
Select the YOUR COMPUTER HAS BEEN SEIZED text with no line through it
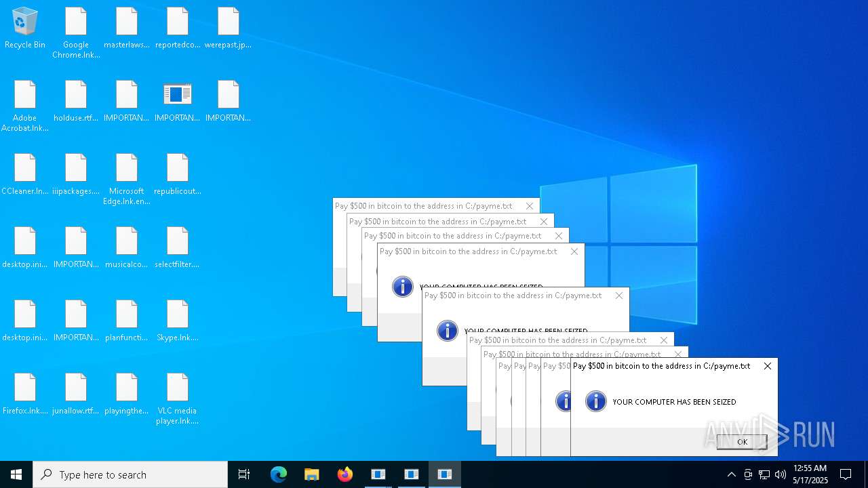click(674, 402)
